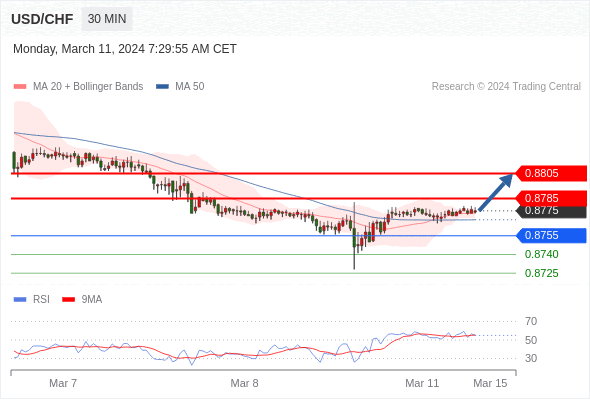Click the 0.8725 green support label
Viewport: 590px width, 400px height.
click(x=541, y=273)
